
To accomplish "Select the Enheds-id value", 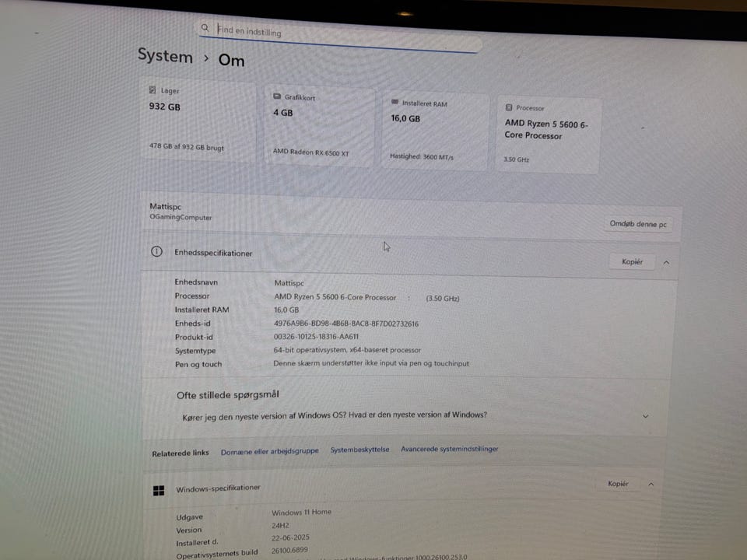I will click(x=345, y=324).
